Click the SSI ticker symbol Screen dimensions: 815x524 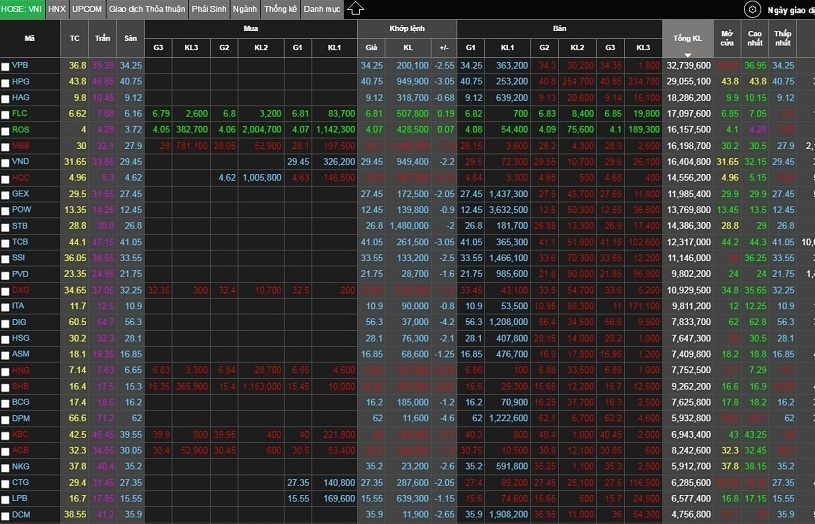(x=20, y=258)
